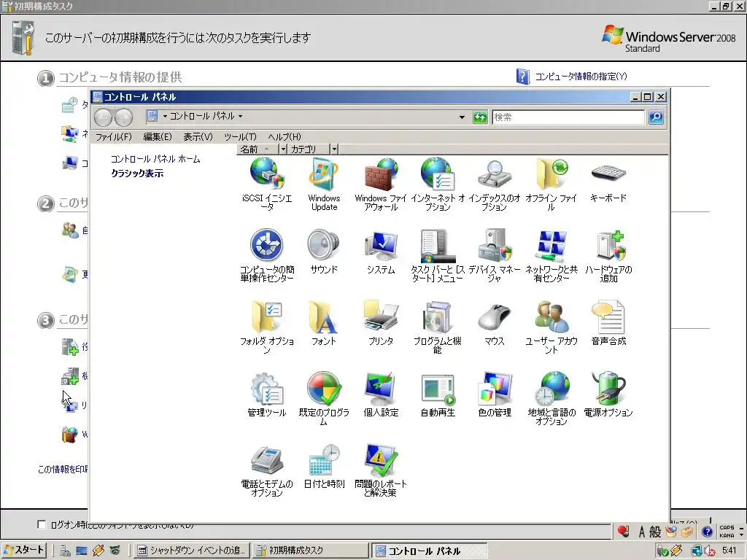This screenshot has height=560, width=747.
Task: Open ユーザー アカウント icon
Action: pyautogui.click(x=551, y=327)
